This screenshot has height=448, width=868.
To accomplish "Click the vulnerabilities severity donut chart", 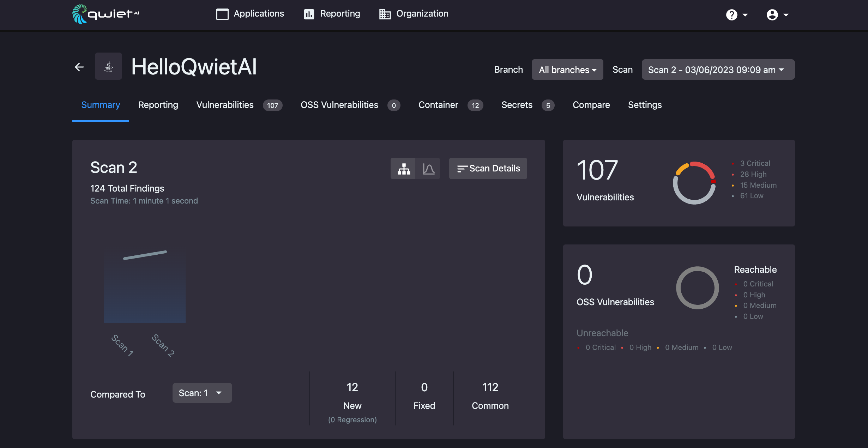I will tap(694, 183).
